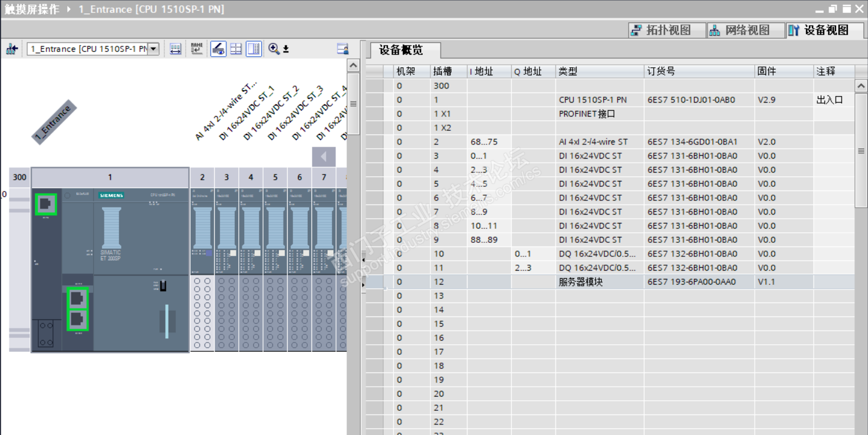Viewport: 868px width, 435px height.
Task: Click the black mode switch on the CPU
Action: (163, 286)
